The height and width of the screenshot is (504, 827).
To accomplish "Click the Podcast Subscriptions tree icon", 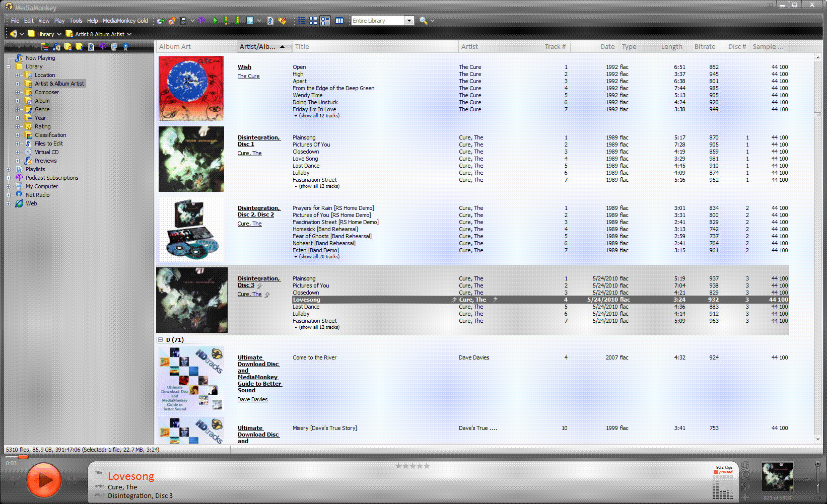I will tap(19, 178).
